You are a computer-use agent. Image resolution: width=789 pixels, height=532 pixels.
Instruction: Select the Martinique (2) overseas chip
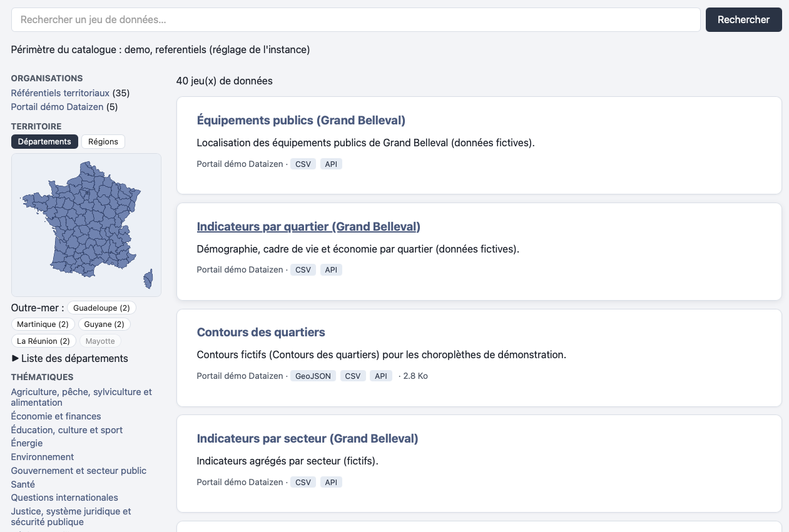43,324
